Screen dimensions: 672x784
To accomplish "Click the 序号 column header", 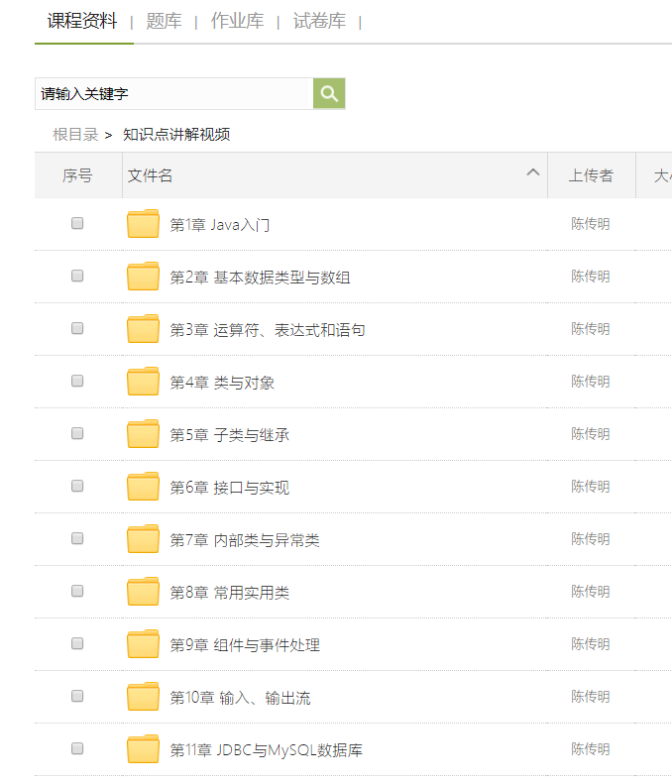I will (77, 175).
